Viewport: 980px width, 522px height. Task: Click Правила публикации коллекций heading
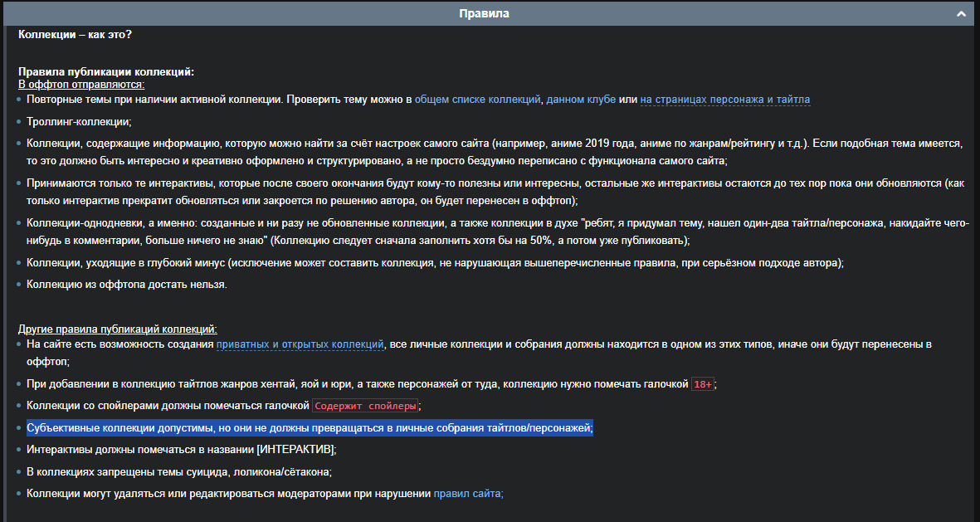[106, 72]
